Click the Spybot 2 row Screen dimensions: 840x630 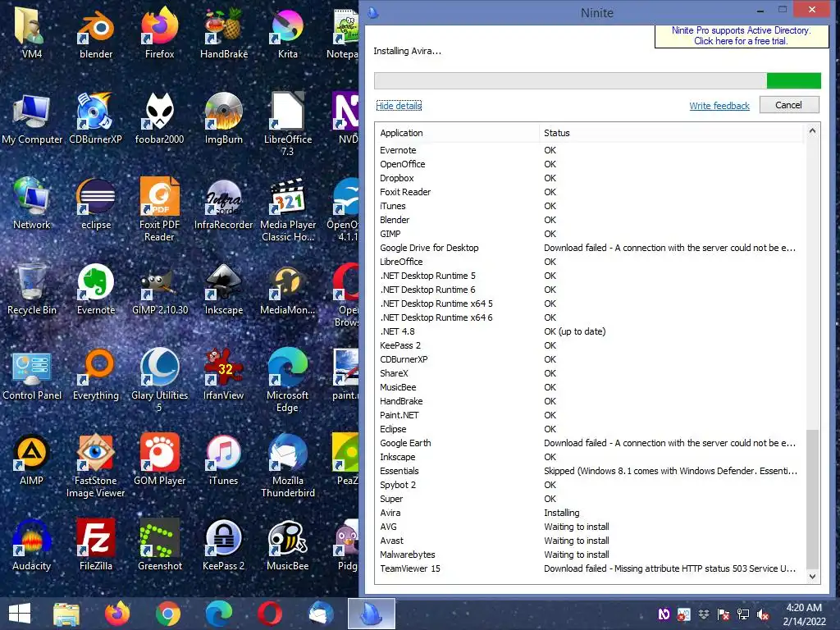[589, 485]
